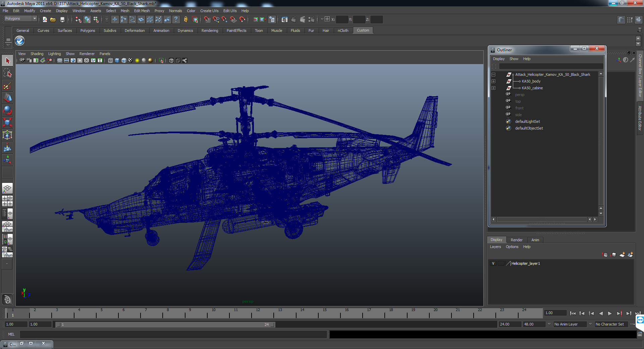The width and height of the screenshot is (644, 349).
Task: Toggle Snap to Points
Action: tap(224, 19)
